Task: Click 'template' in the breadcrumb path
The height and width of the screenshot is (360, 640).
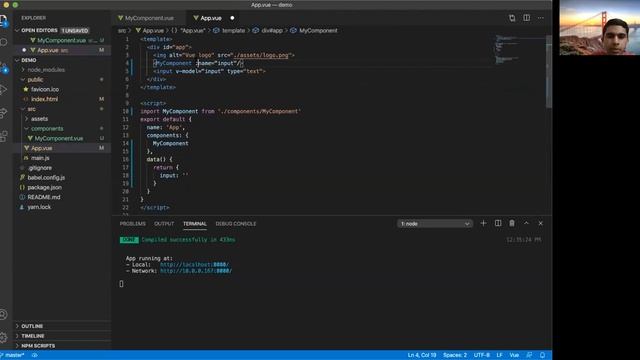Action: [x=233, y=31]
